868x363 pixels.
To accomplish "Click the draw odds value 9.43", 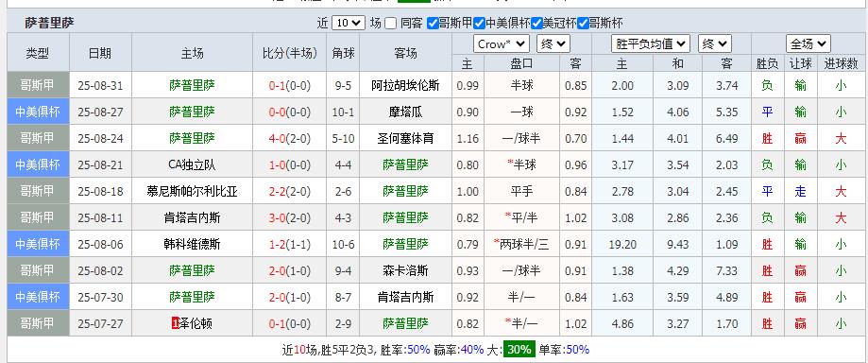I will (678, 244).
